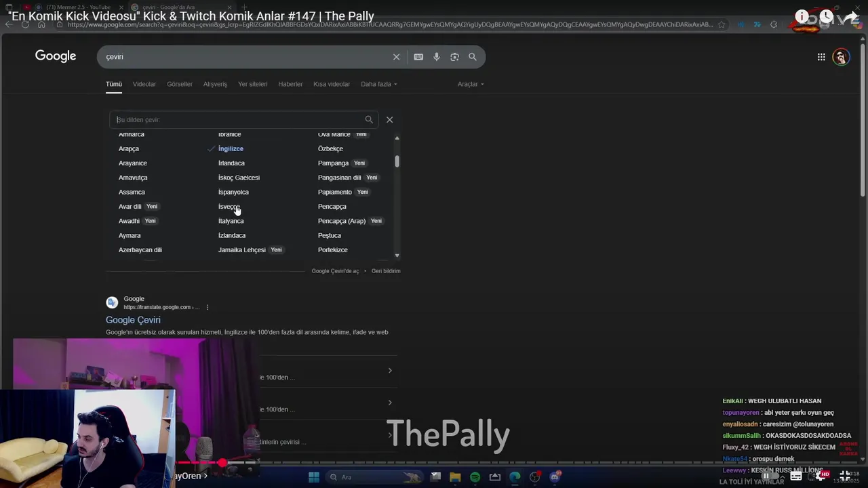Viewport: 868px width, 488px height.
Task: Open translate.google.com URL link
Action: tap(161, 307)
